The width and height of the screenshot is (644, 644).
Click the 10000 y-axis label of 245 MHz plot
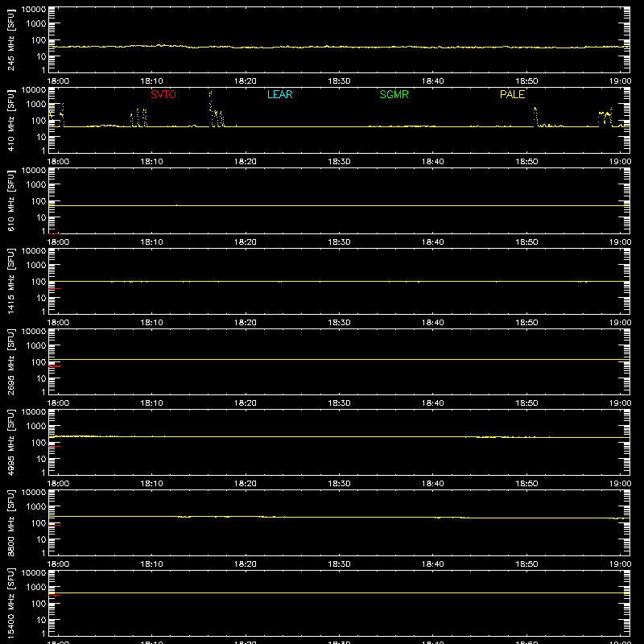pos(34,10)
